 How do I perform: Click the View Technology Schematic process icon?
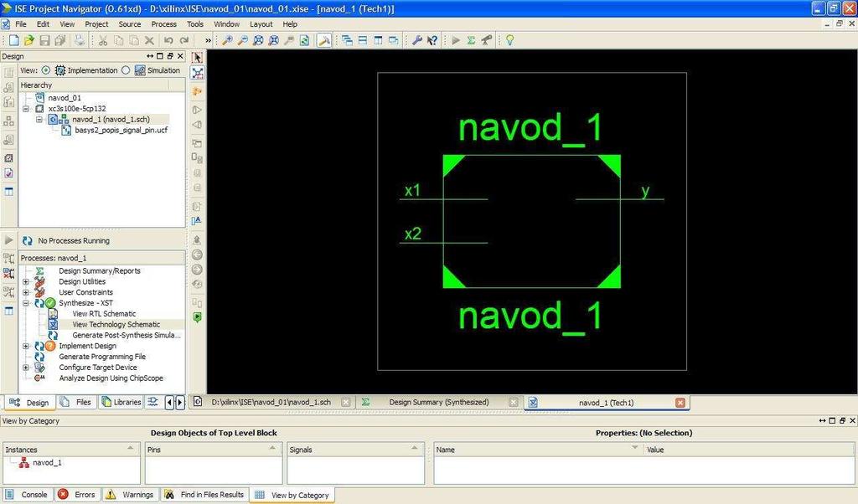click(53, 325)
